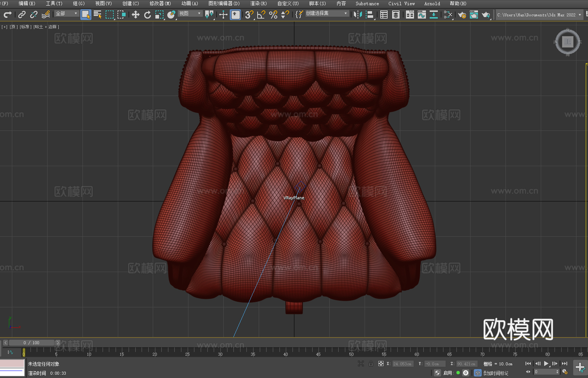The height and width of the screenshot is (378, 588).
Task: Go to start of animation
Action: pyautogui.click(x=528, y=364)
